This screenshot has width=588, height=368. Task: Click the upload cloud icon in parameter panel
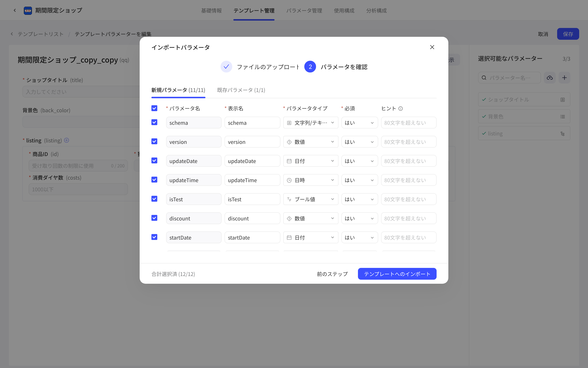pos(550,78)
